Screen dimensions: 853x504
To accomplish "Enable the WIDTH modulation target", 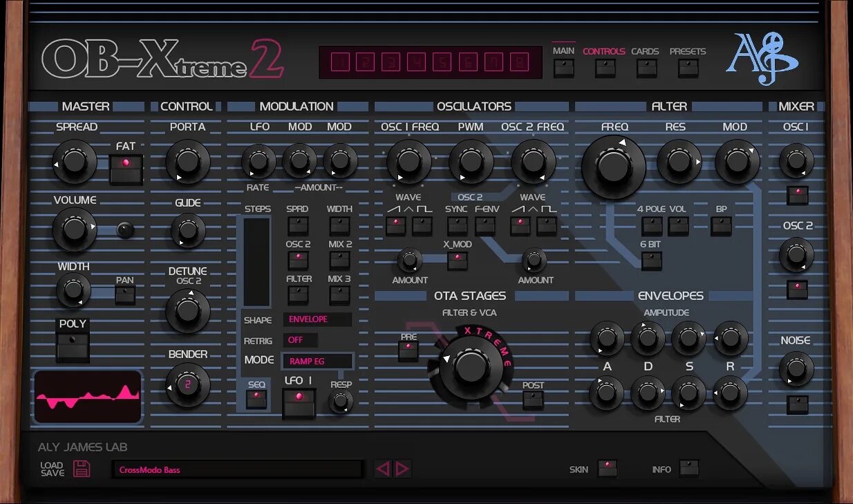I will click(x=339, y=225).
